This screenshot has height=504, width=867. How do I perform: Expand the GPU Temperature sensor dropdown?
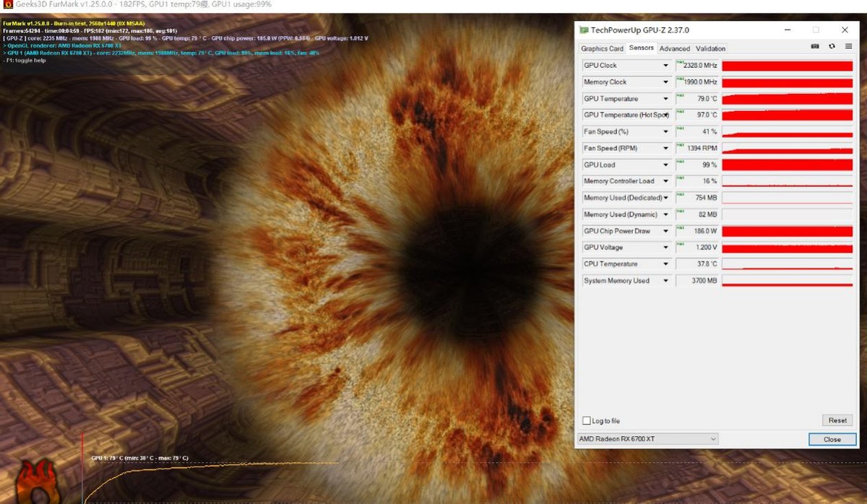pos(665,99)
